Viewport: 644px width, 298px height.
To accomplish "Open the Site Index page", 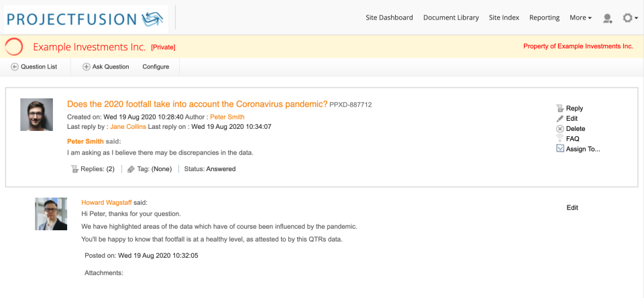I will [504, 17].
